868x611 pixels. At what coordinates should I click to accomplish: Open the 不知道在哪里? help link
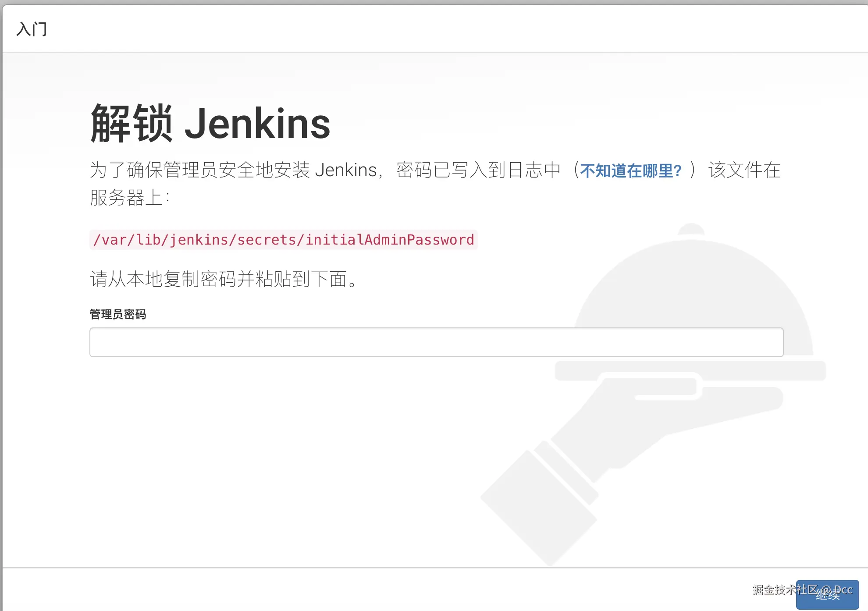(631, 171)
